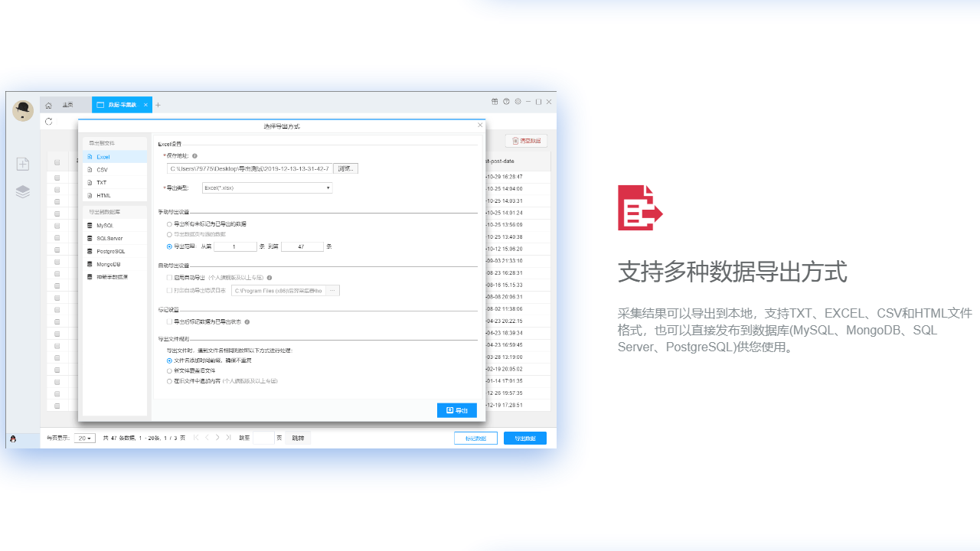Open the page size dropdown showing 20
Screen dimensions: 980x551
point(84,438)
